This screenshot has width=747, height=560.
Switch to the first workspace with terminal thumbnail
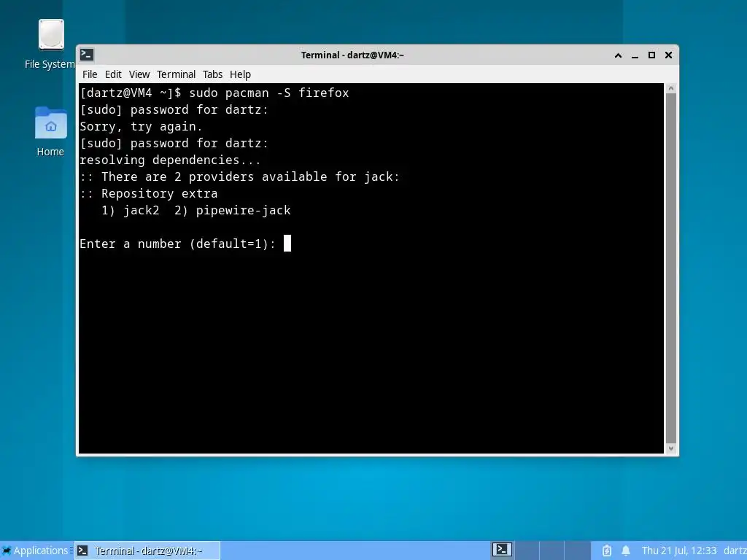[x=502, y=550]
